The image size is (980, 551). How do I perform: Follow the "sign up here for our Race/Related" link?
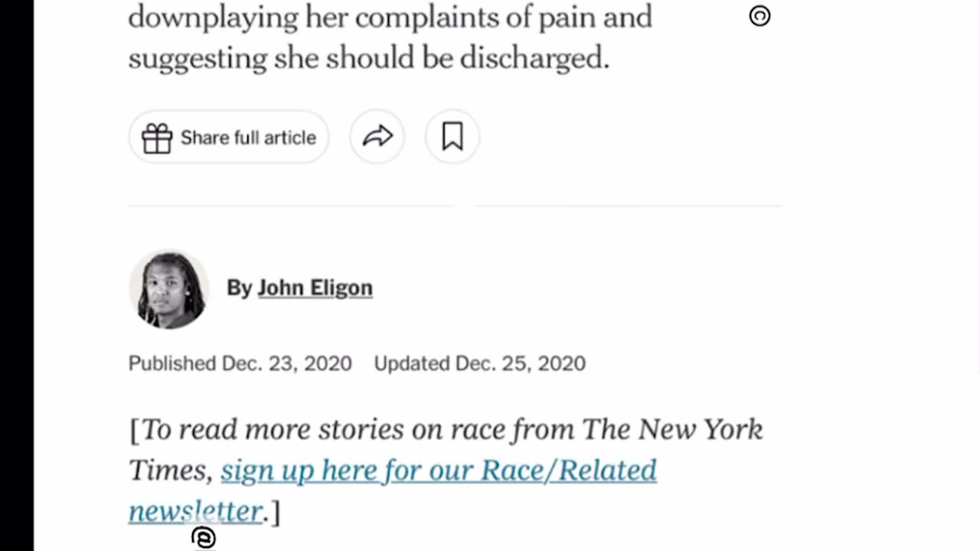(438, 470)
